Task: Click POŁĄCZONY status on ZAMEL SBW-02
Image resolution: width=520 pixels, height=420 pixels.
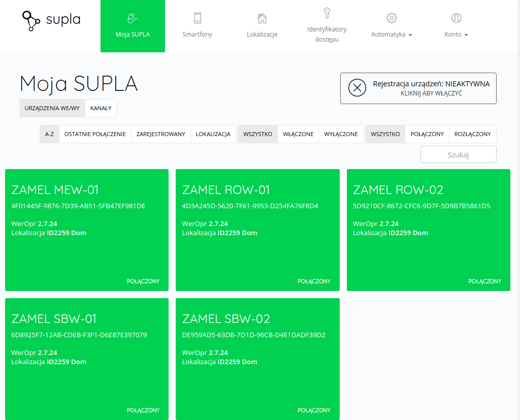Action: click(314, 410)
